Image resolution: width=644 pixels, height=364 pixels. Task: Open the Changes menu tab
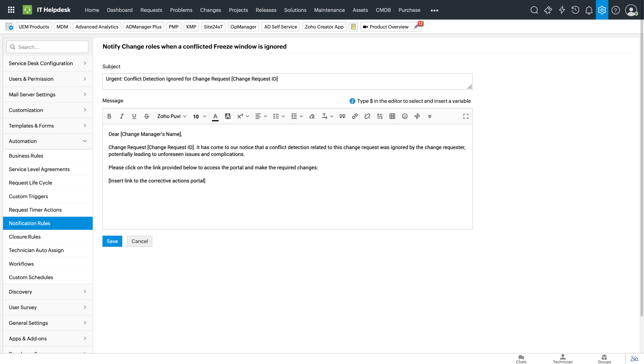pos(210,10)
